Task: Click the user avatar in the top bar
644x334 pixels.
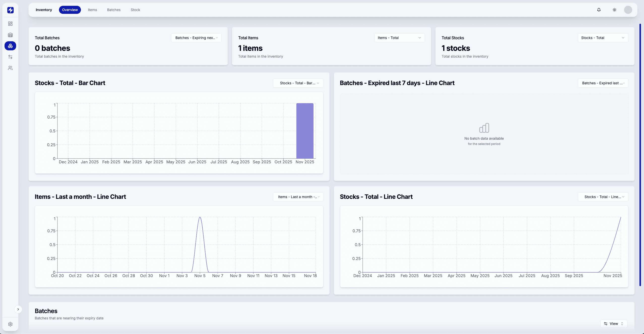Action: click(x=628, y=10)
